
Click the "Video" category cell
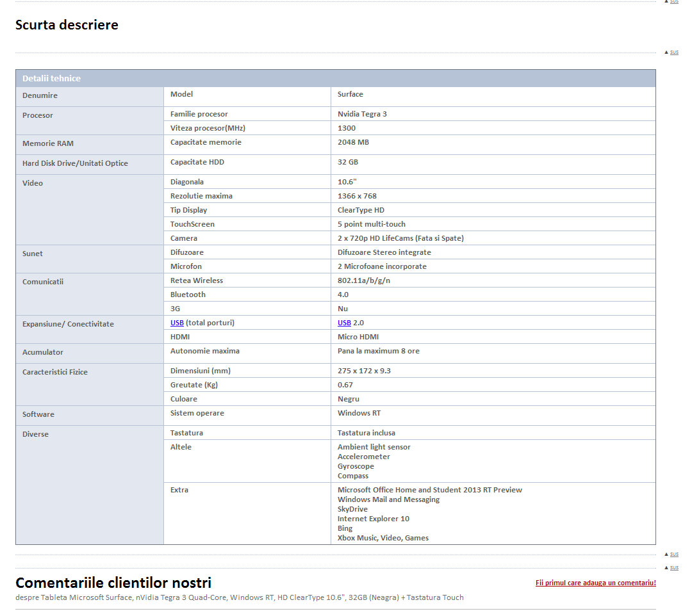pos(90,209)
